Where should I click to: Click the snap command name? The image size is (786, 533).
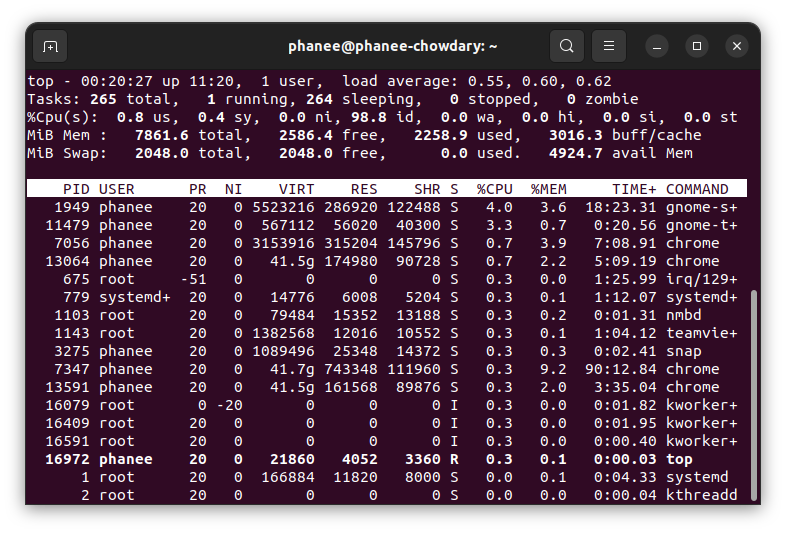684,351
